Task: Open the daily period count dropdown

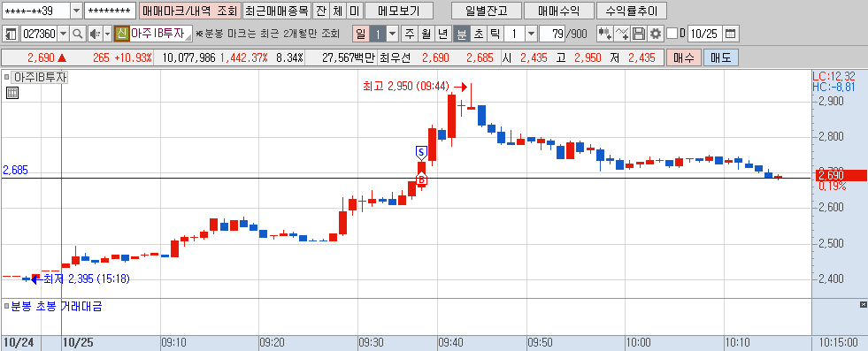Action: (393, 34)
